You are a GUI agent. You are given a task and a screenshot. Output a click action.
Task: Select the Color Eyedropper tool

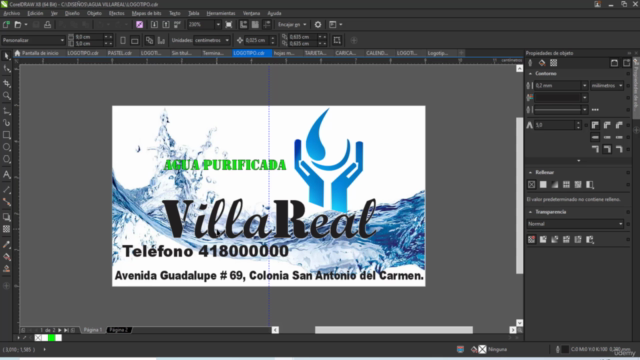click(7, 244)
